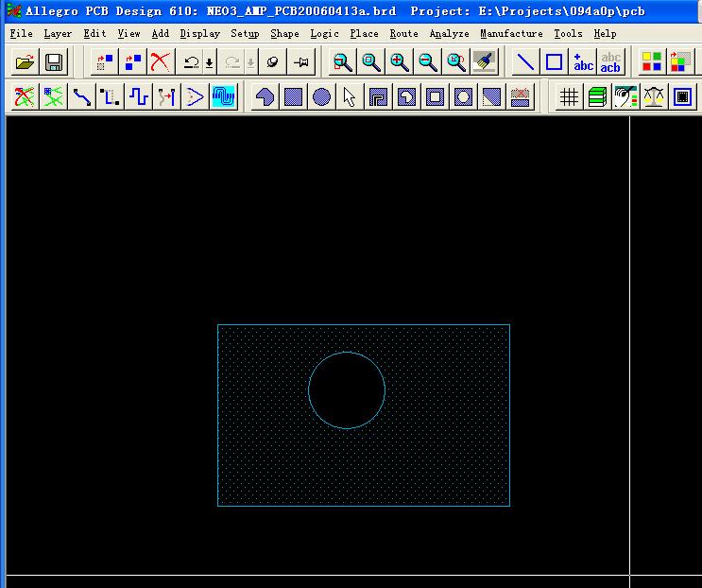Open the Add menu
This screenshot has width=702, height=588.
[161, 34]
